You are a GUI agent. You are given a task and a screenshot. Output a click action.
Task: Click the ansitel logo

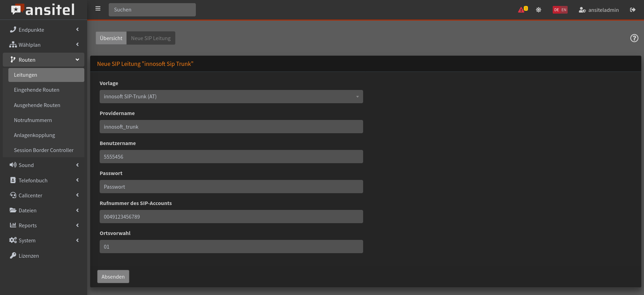[x=43, y=10]
